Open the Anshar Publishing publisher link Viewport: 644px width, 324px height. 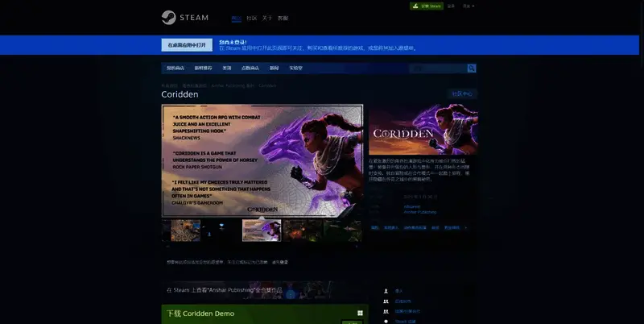(x=420, y=212)
